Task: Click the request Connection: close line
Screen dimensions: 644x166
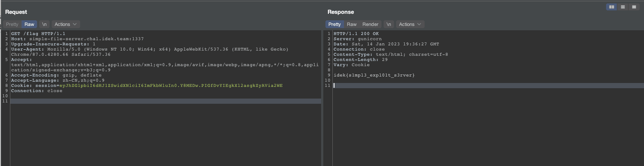Action: [37, 91]
